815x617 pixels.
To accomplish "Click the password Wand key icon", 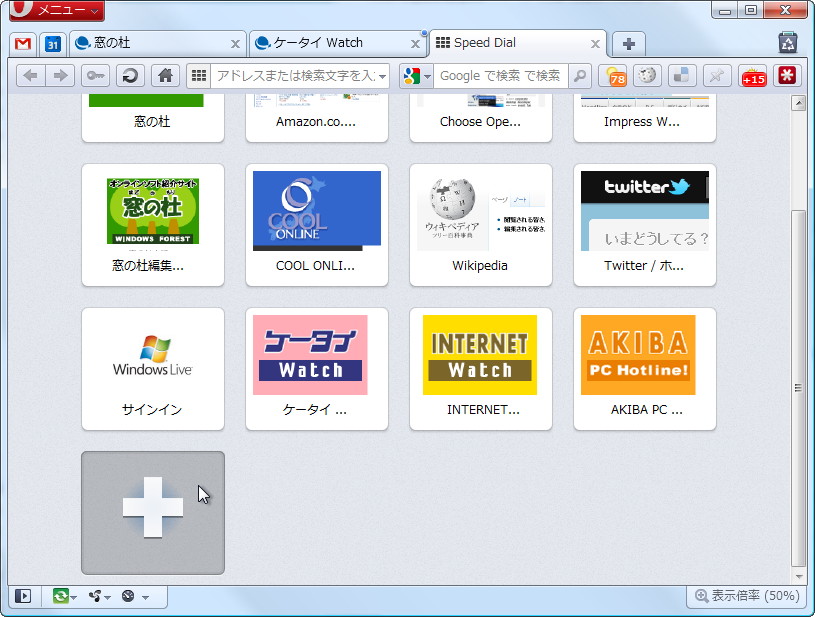I will coord(93,75).
